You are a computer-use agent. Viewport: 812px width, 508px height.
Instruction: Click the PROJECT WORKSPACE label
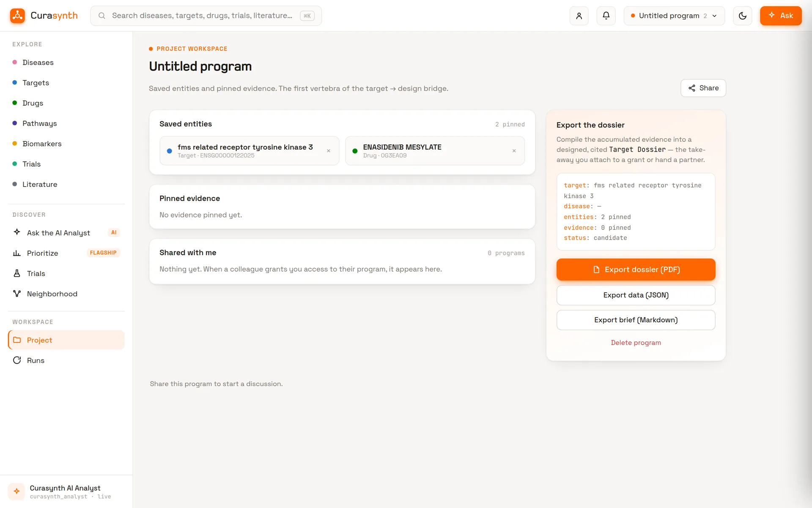click(192, 49)
